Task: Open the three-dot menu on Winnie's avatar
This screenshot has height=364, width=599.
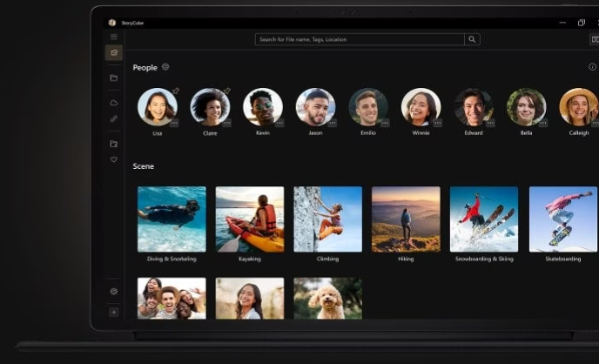Action: click(437, 123)
